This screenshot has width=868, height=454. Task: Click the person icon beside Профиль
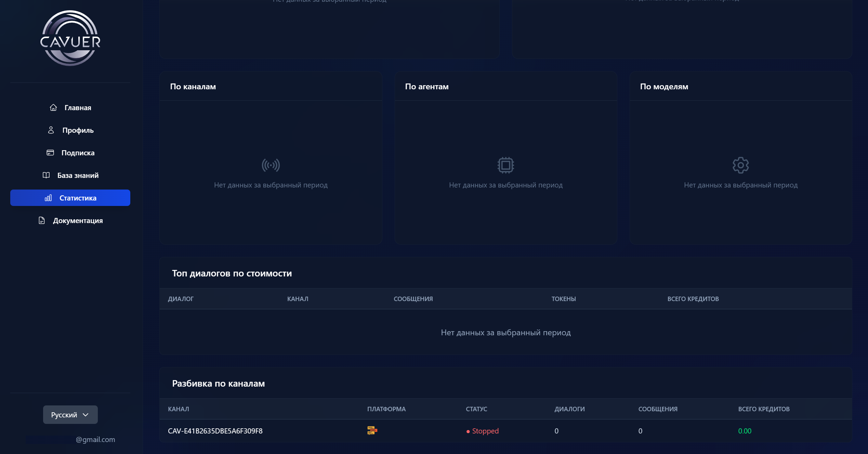pos(51,130)
